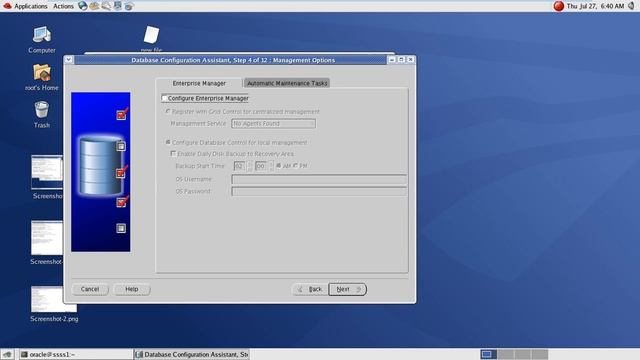The image size is (640, 360).
Task: Switch to the Enterprise Manager tab
Action: tap(199, 83)
